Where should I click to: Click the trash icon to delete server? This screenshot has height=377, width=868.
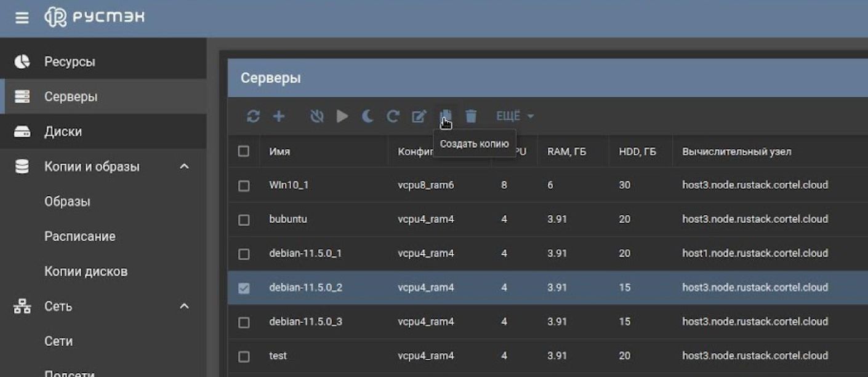pos(471,116)
